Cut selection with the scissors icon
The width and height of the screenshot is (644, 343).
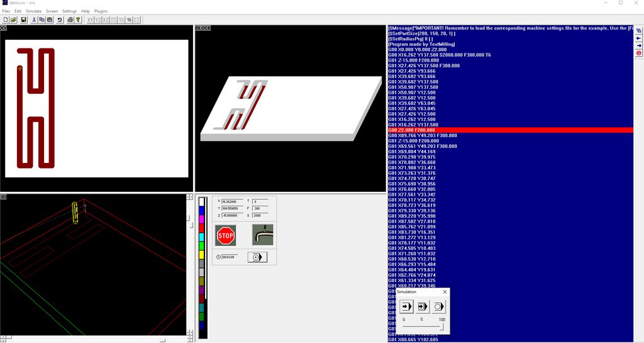click(x=34, y=20)
